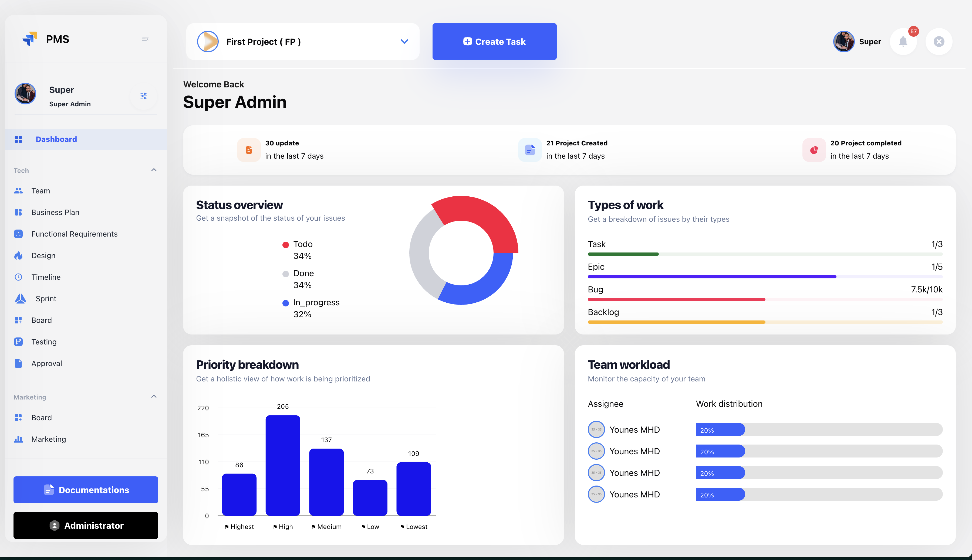The height and width of the screenshot is (560, 972).
Task: Click the Testing branch icon
Action: (x=18, y=342)
